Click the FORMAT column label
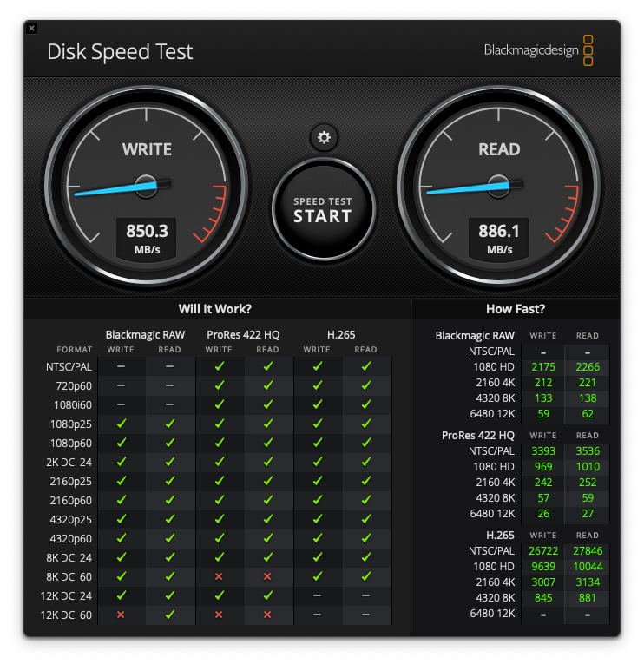 (75, 350)
